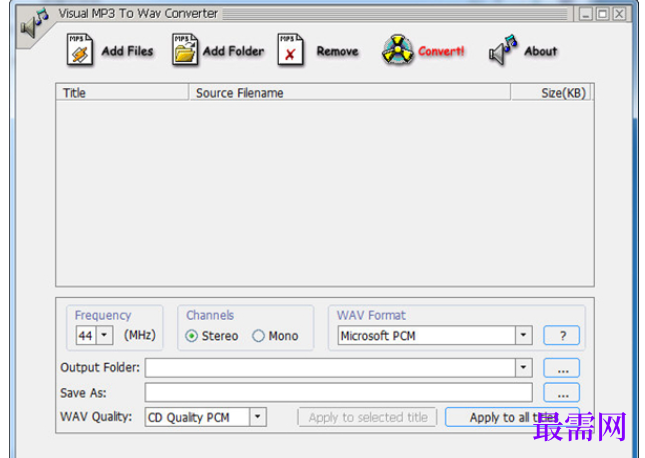This screenshot has height=458, width=645.
Task: Expand the WAV Quality CD Quality PCM dropdown
Action: click(258, 417)
